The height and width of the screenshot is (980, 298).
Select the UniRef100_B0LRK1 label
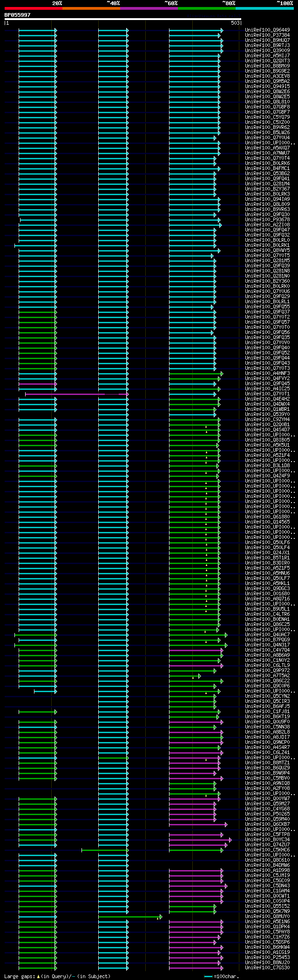pos(267,245)
